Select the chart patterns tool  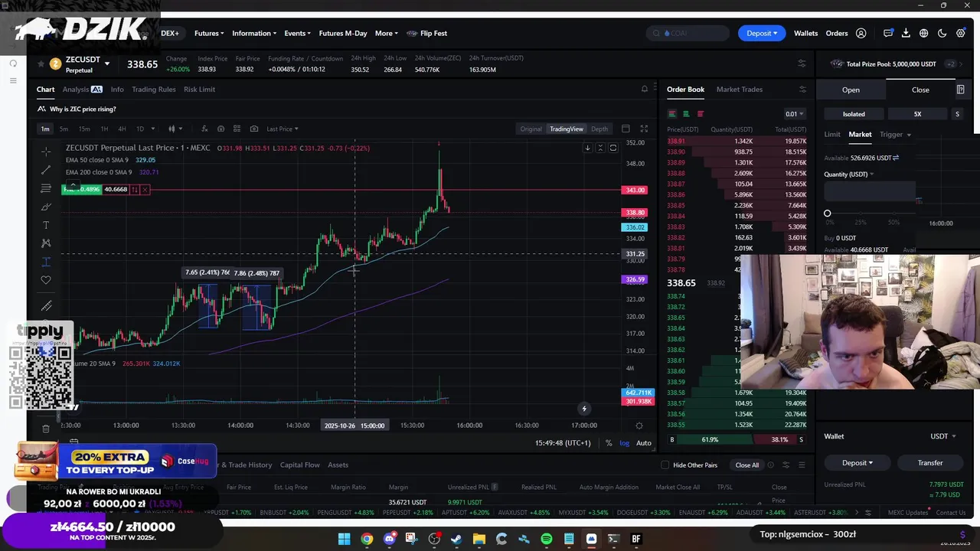point(46,243)
